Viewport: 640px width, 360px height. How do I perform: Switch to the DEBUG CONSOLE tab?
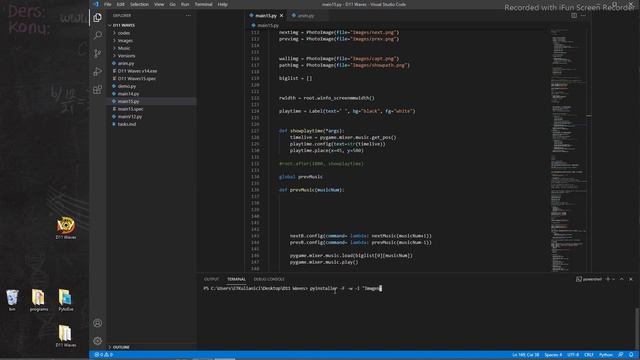point(269,279)
